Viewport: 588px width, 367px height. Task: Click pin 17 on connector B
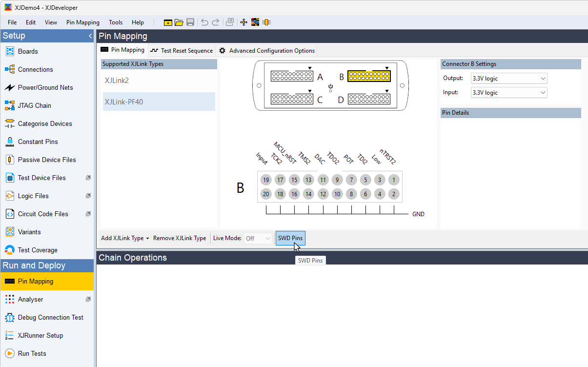pos(280,180)
